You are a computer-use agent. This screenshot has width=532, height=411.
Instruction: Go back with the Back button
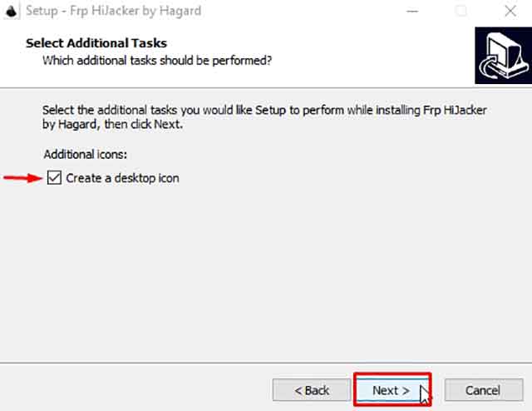(312, 390)
